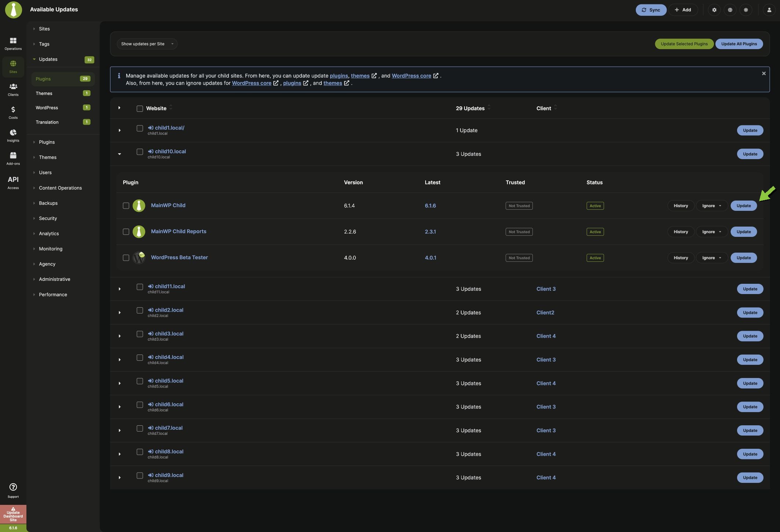Select the WordPress Beta Tester checkbox

[126, 258]
